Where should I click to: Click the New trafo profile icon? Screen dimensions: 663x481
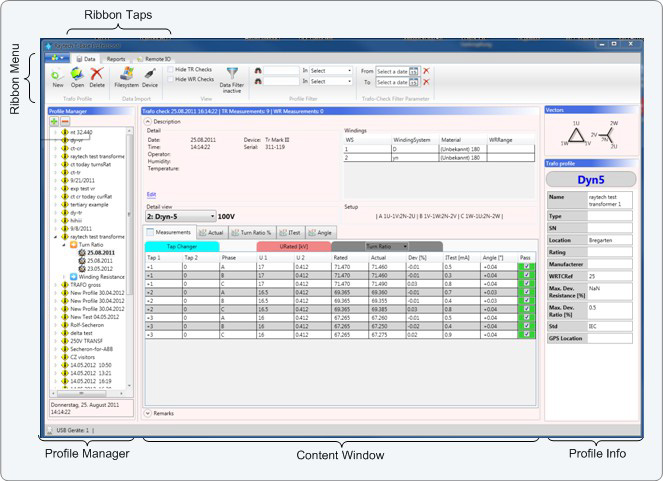coord(57,75)
